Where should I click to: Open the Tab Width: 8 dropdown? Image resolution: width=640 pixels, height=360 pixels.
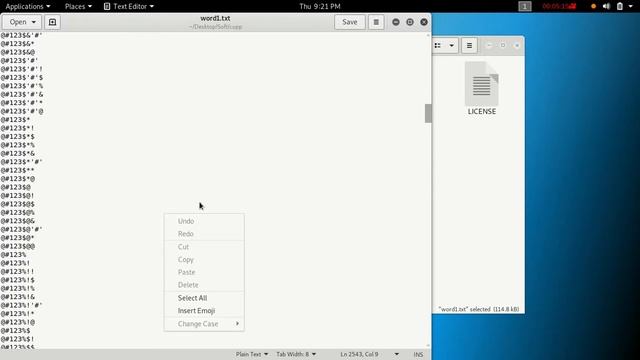click(x=296, y=354)
